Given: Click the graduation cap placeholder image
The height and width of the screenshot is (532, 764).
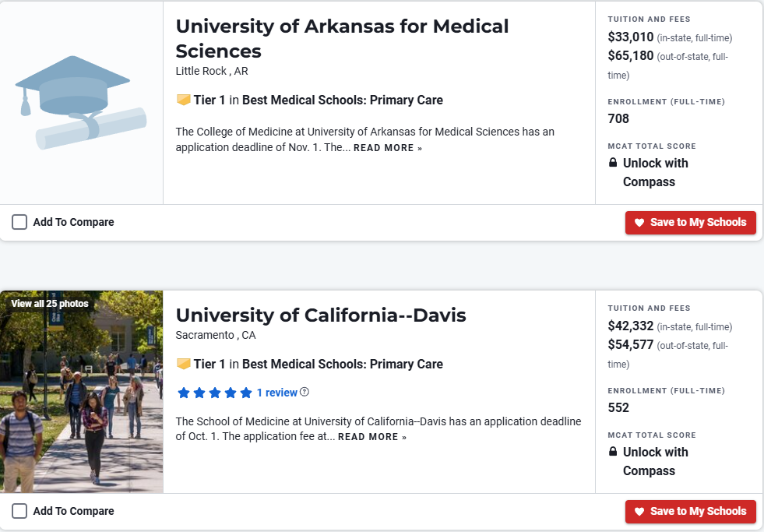Looking at the screenshot, I should click(x=80, y=102).
